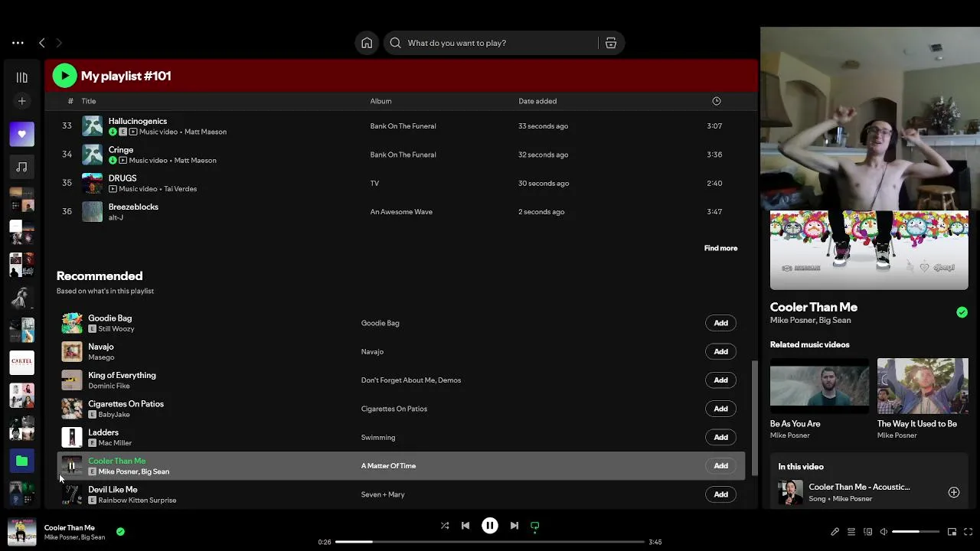Go forward using the right arrow
Image resolution: width=980 pixels, height=551 pixels.
pos(59,43)
